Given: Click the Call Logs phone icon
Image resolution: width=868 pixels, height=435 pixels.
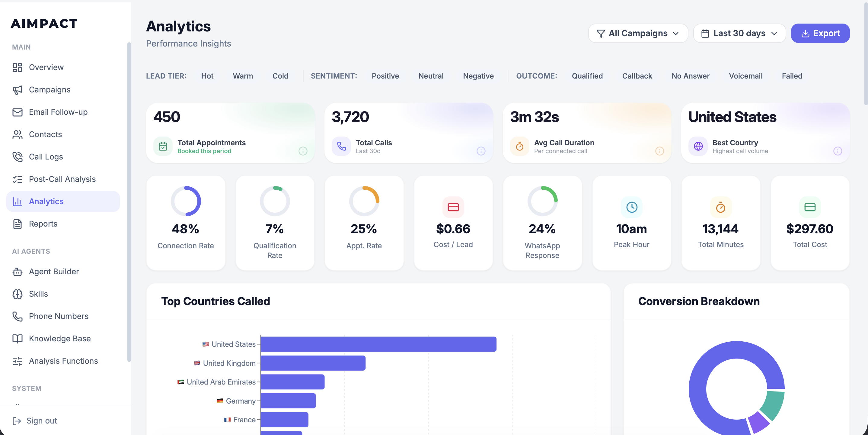Looking at the screenshot, I should (x=18, y=157).
